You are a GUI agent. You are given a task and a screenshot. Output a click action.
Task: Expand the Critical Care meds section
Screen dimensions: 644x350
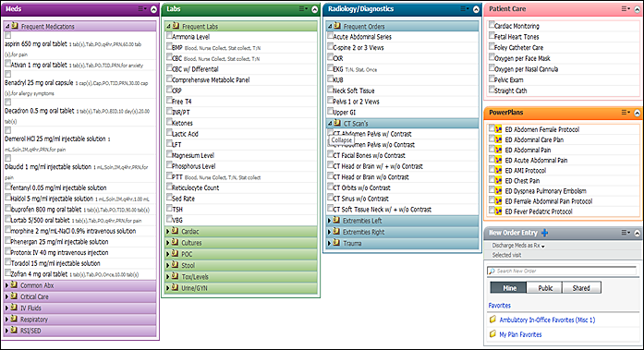tap(7, 296)
